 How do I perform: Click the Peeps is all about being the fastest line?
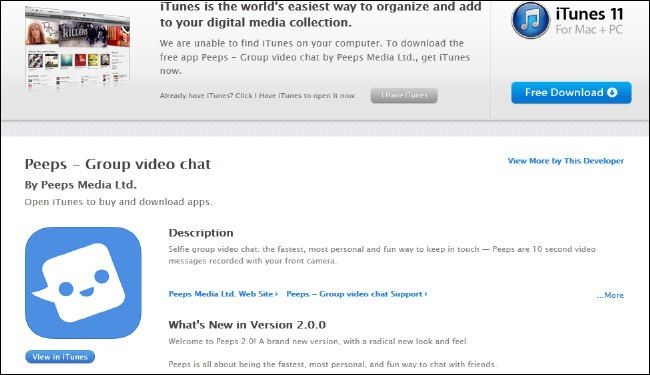coord(332,364)
